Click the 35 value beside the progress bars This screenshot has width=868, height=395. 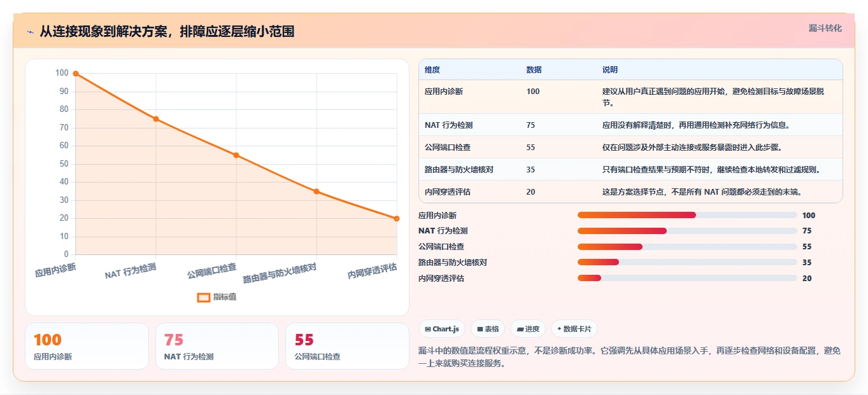tap(807, 262)
